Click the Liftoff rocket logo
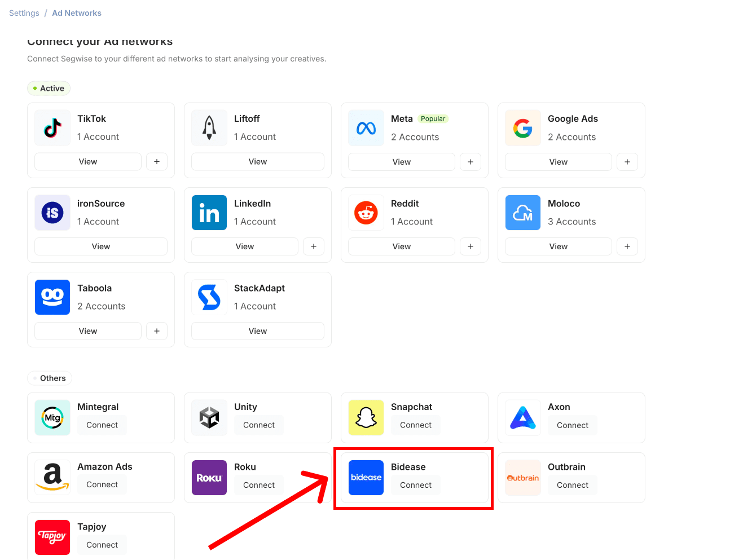The width and height of the screenshot is (743, 560). pos(209,128)
